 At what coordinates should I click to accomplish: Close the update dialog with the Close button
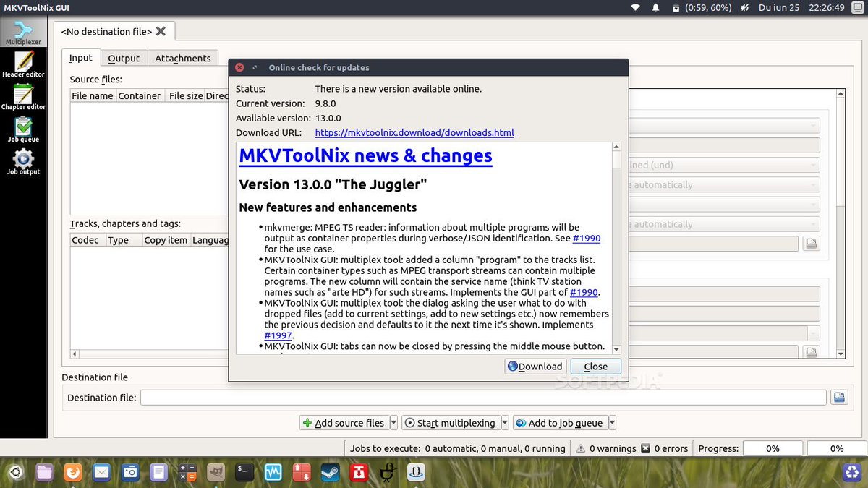(595, 367)
